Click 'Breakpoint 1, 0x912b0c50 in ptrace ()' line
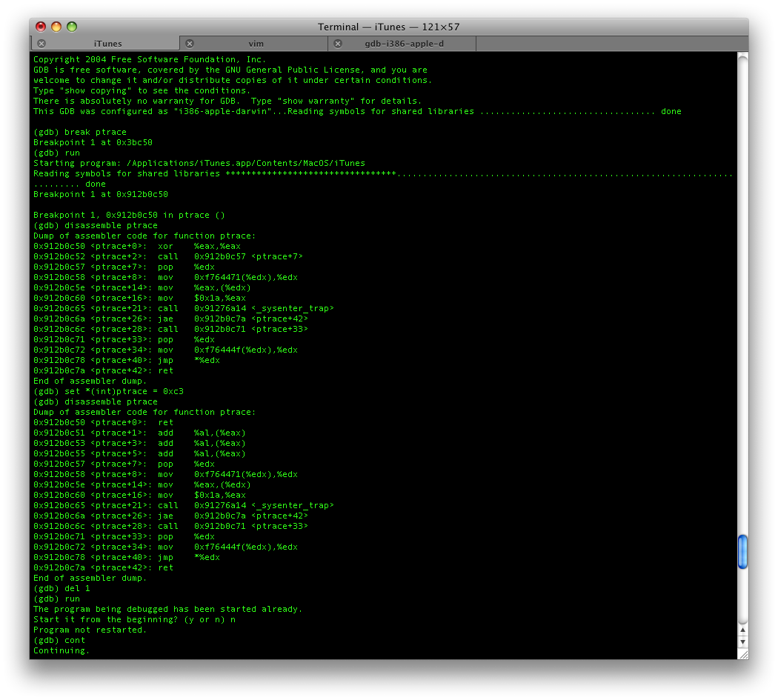778x700 pixels. (129, 216)
